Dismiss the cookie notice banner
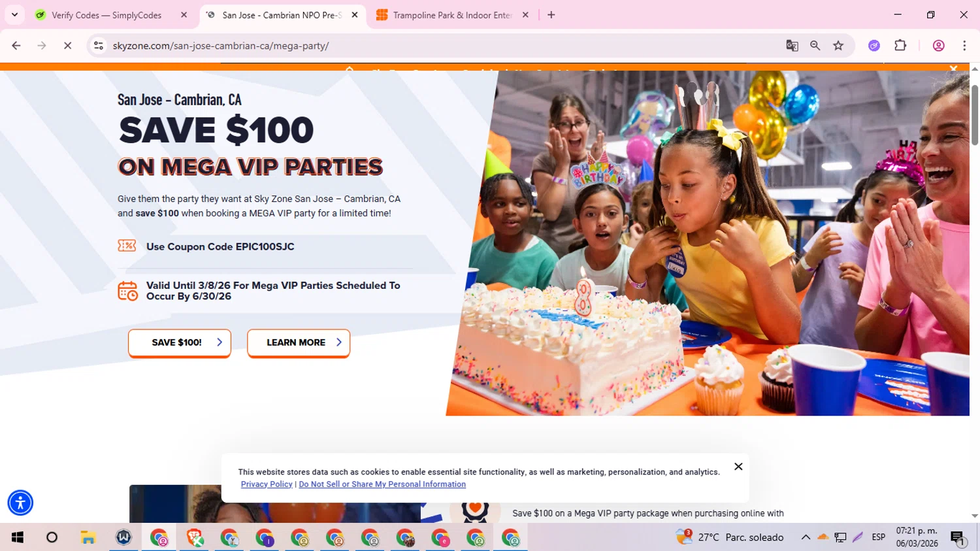Screen dimensions: 980x551 738,467
